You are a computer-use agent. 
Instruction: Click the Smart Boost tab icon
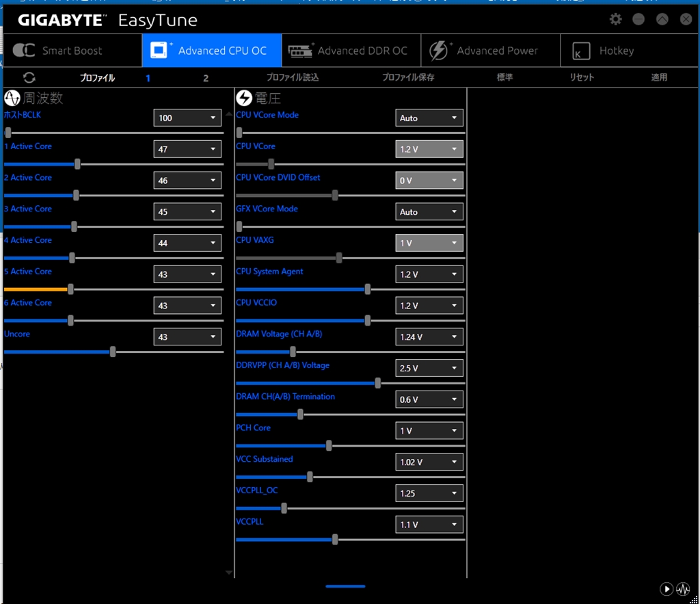[x=24, y=50]
